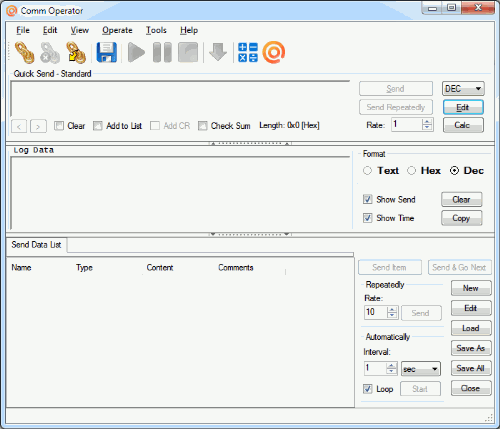500x429 pixels.
Task: Open the sec interval unit dropdown
Action: [421, 369]
